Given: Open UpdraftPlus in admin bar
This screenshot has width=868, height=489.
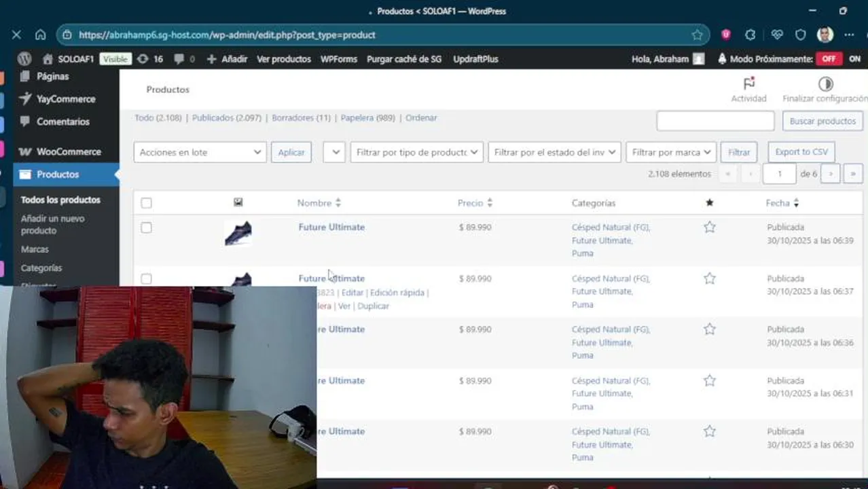Looking at the screenshot, I should point(475,59).
